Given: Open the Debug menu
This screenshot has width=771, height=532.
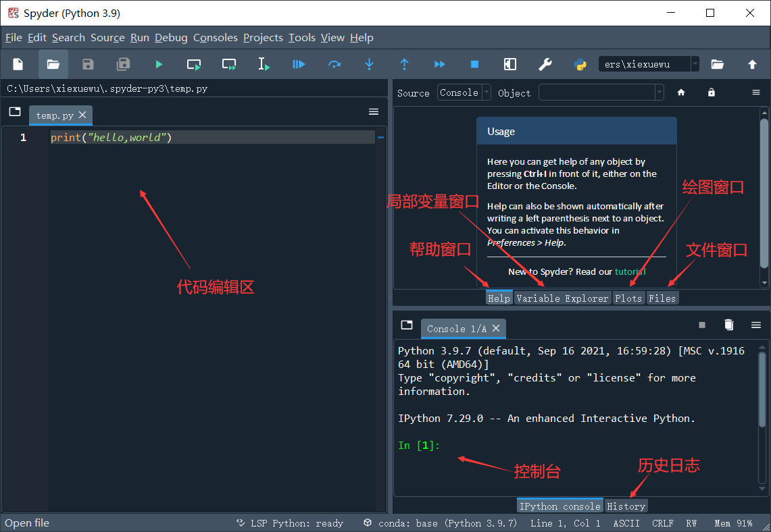Looking at the screenshot, I should [x=171, y=38].
